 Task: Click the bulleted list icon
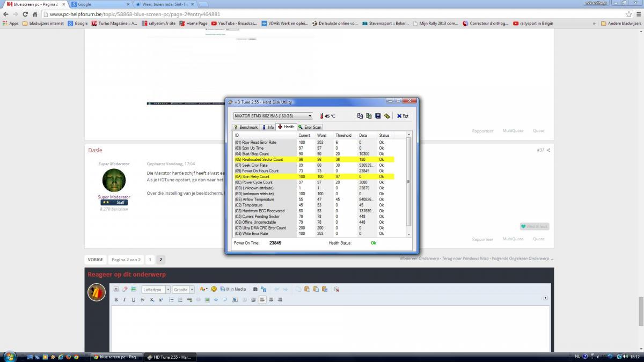(x=171, y=300)
